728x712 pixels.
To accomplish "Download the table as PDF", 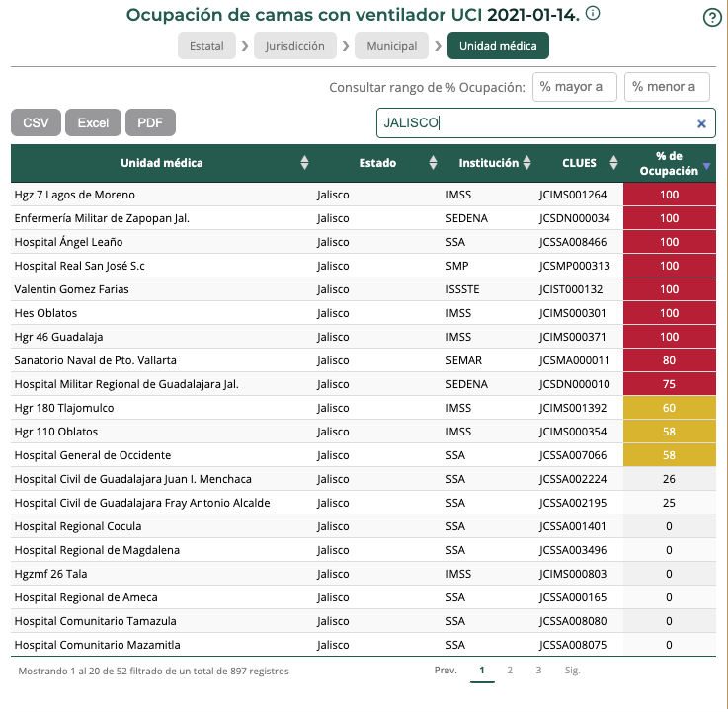I will (x=150, y=122).
